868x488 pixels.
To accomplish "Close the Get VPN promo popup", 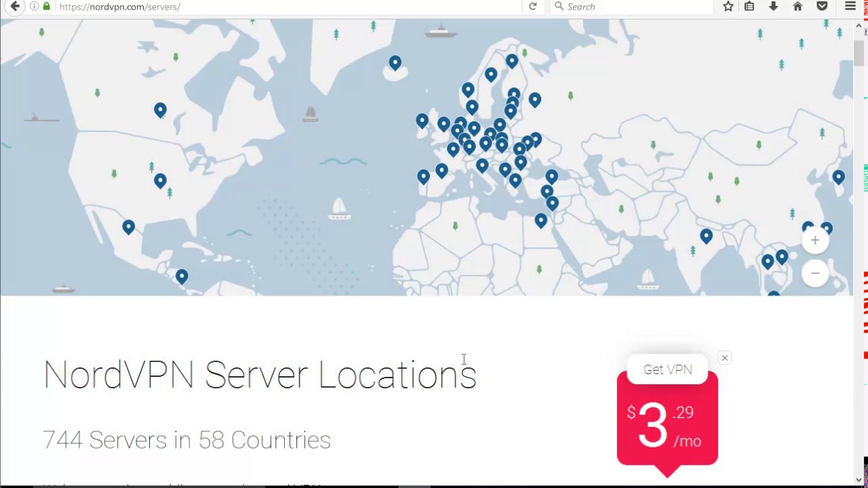I will click(724, 358).
